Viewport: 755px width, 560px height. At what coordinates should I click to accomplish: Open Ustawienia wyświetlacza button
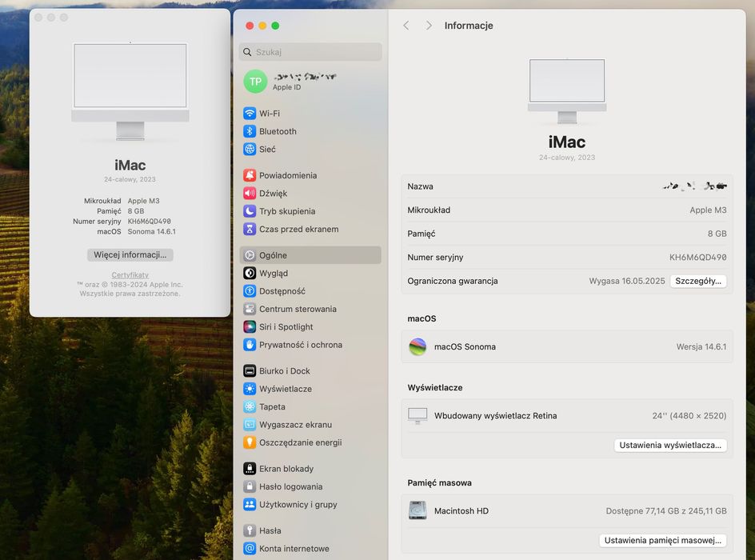[670, 446]
